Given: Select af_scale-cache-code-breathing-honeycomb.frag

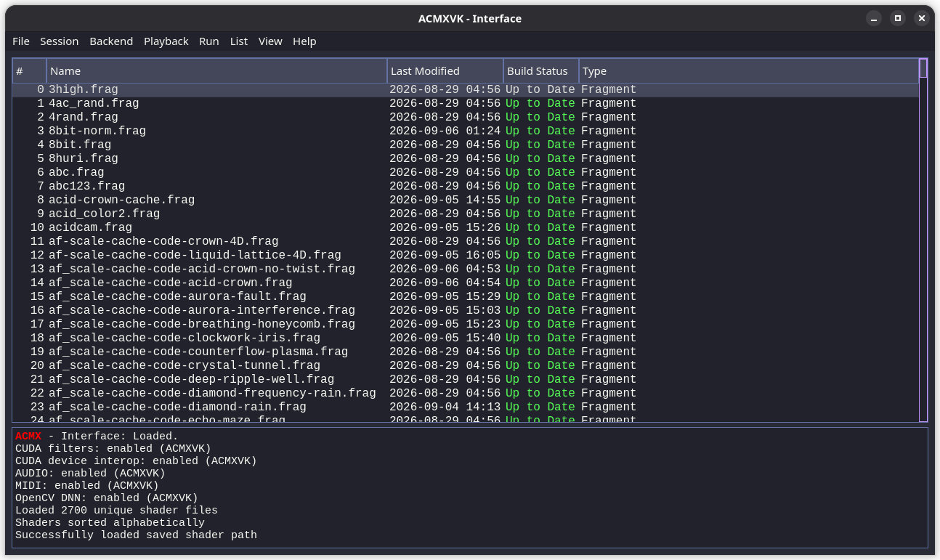Looking at the screenshot, I should click(x=466, y=325).
